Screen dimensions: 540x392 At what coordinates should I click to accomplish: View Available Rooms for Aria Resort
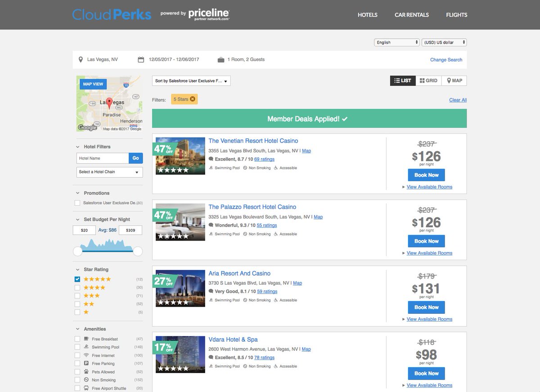(429, 319)
